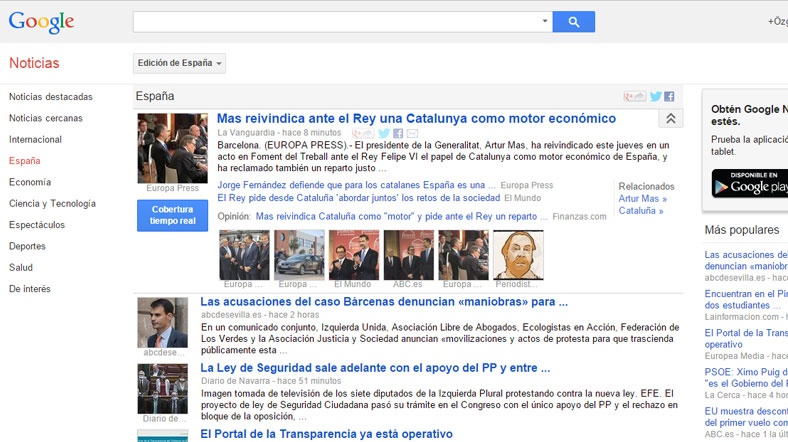This screenshot has height=442, width=788.
Task: Open popular story PSOE: Ximo Puig
Action: 746,378
